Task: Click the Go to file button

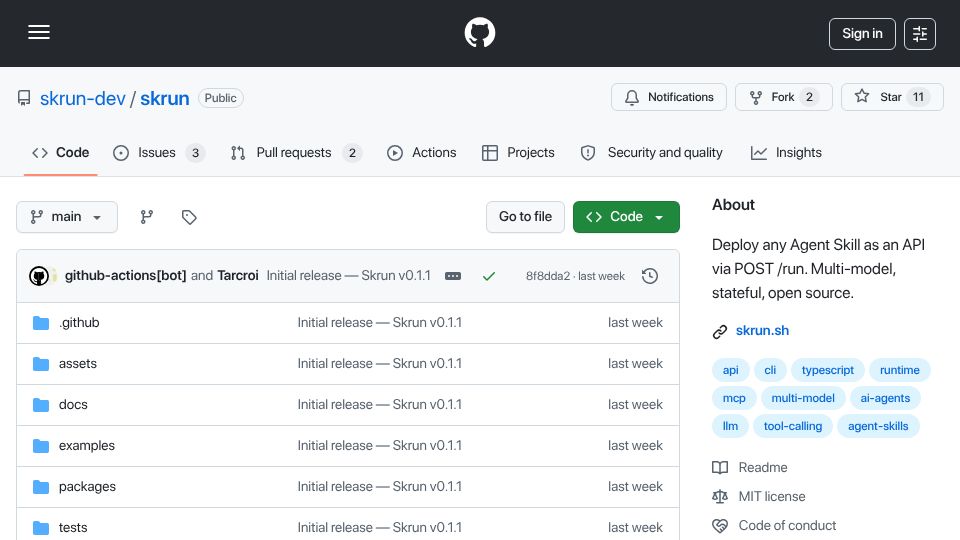Action: pos(525,217)
